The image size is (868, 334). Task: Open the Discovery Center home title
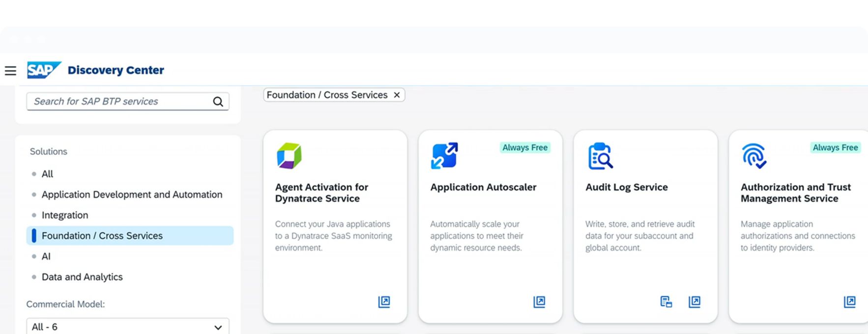point(116,70)
